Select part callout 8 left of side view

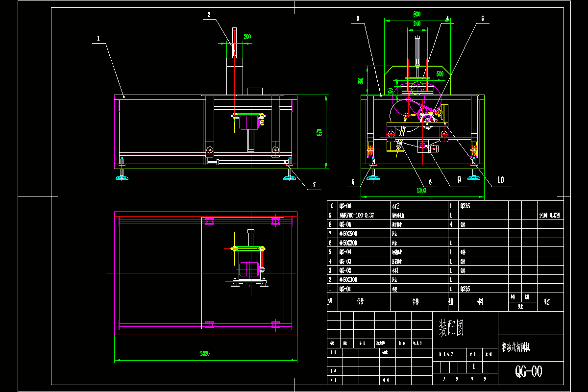click(x=352, y=181)
